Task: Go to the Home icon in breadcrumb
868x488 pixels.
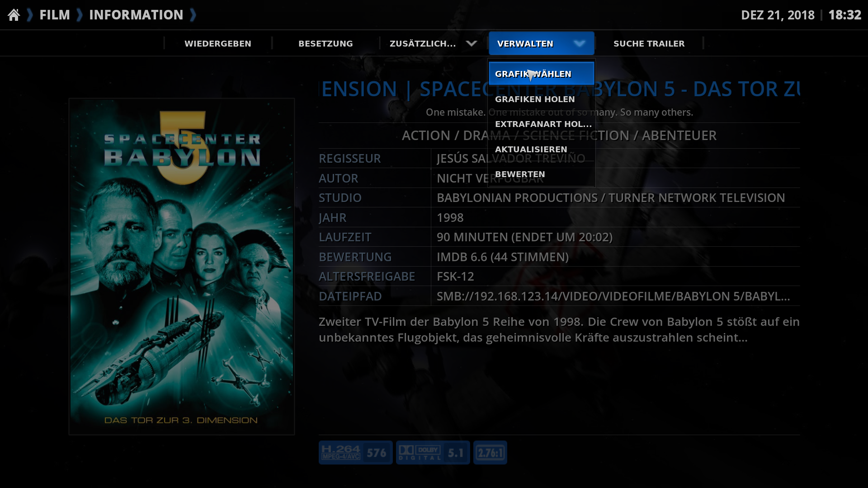Action: click(x=14, y=15)
